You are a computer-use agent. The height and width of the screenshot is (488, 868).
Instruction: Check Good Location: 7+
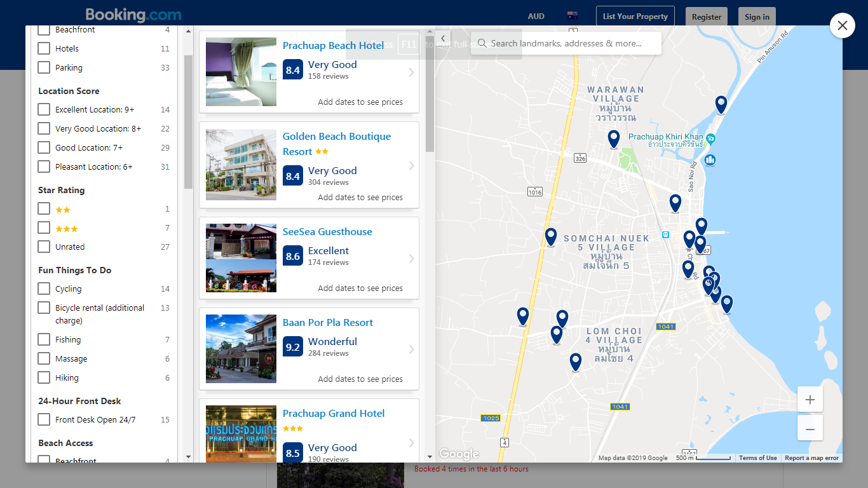[x=44, y=147]
